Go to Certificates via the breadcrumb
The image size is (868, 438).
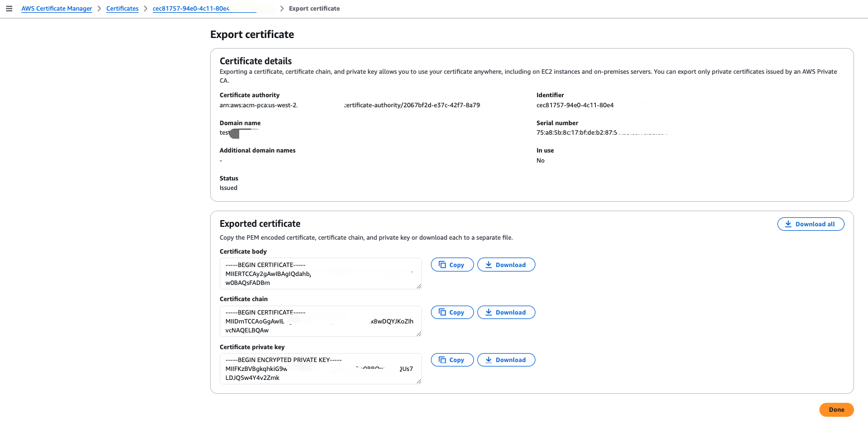pos(122,8)
